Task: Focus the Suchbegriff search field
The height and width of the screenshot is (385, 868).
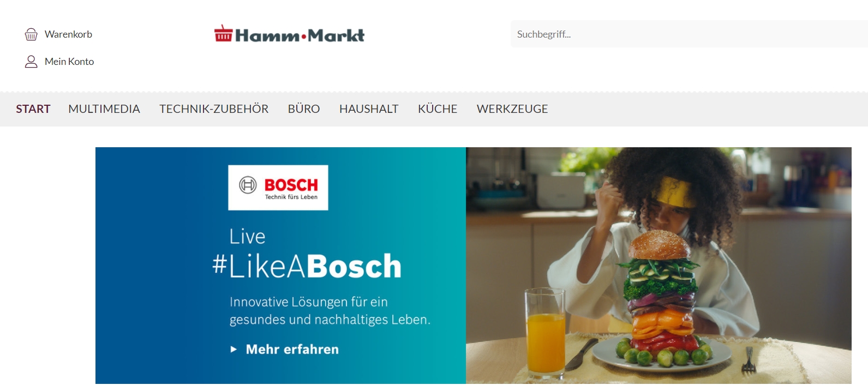Action: pos(689,34)
